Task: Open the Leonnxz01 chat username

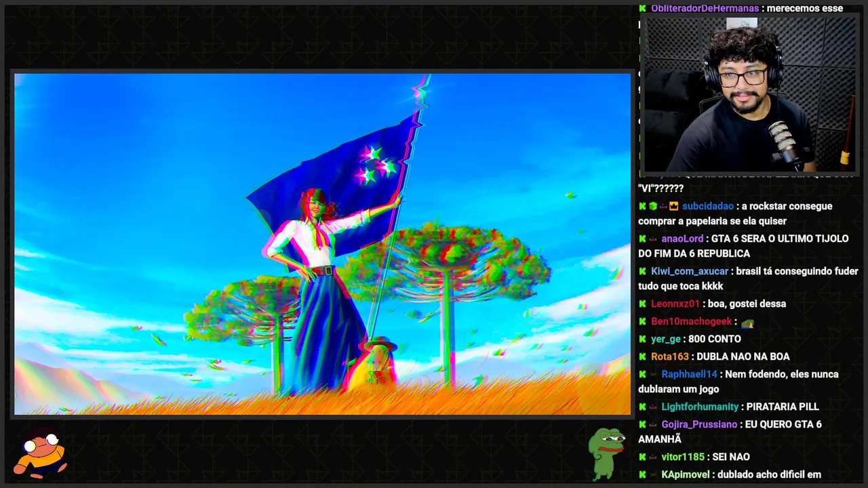Action: click(675, 304)
